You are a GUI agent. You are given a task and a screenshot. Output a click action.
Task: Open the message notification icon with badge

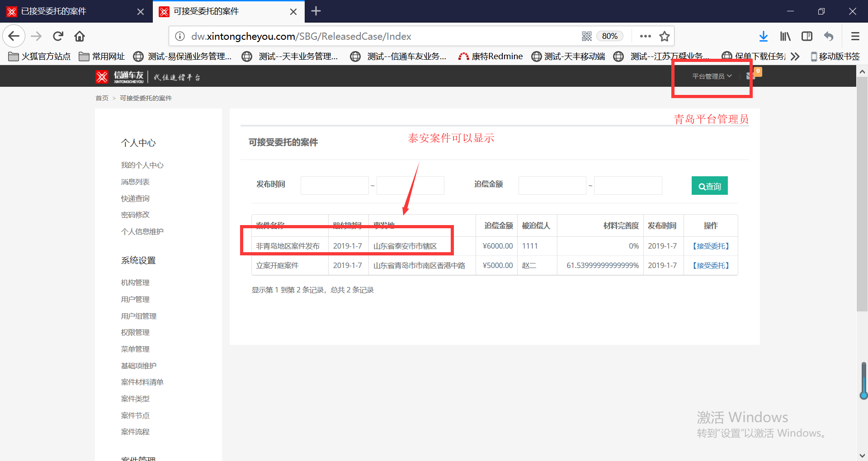[751, 75]
